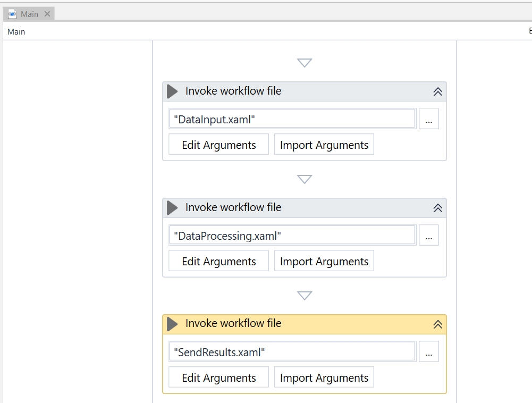This screenshot has height=403, width=532.
Task: Collapse the SendResults invoke workflow activity
Action: [437, 324]
